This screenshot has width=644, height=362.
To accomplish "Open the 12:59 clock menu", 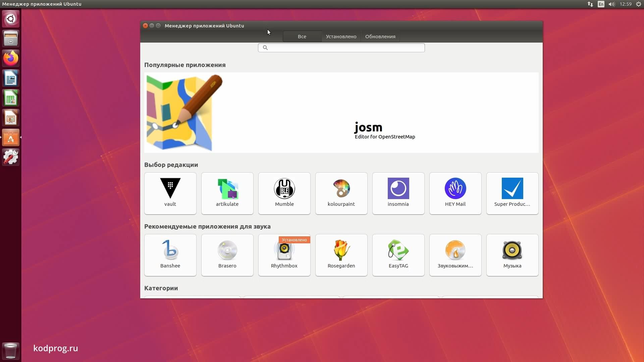I will [626, 4].
